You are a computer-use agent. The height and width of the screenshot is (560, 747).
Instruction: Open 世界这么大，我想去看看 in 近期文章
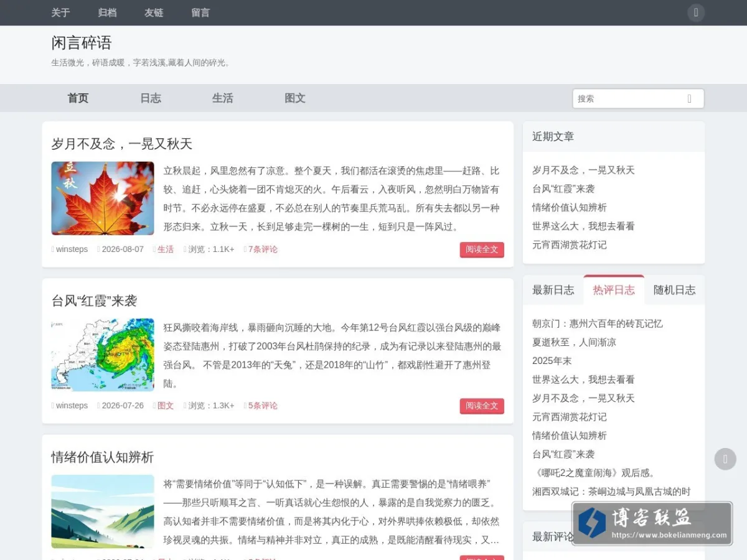[x=583, y=226]
